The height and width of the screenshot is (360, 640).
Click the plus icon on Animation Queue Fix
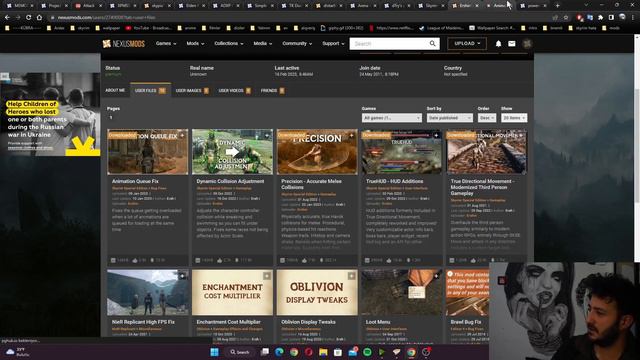(x=182, y=135)
